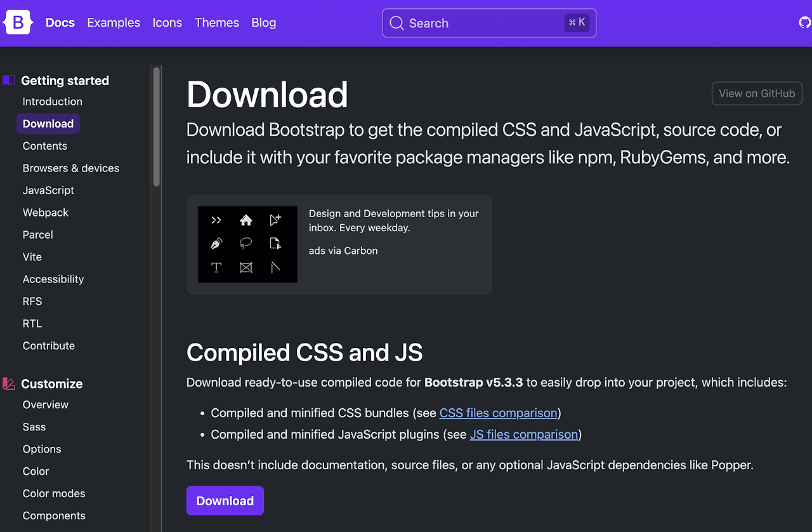Open Components sidebar link
The width and height of the screenshot is (812, 532).
pos(54,516)
